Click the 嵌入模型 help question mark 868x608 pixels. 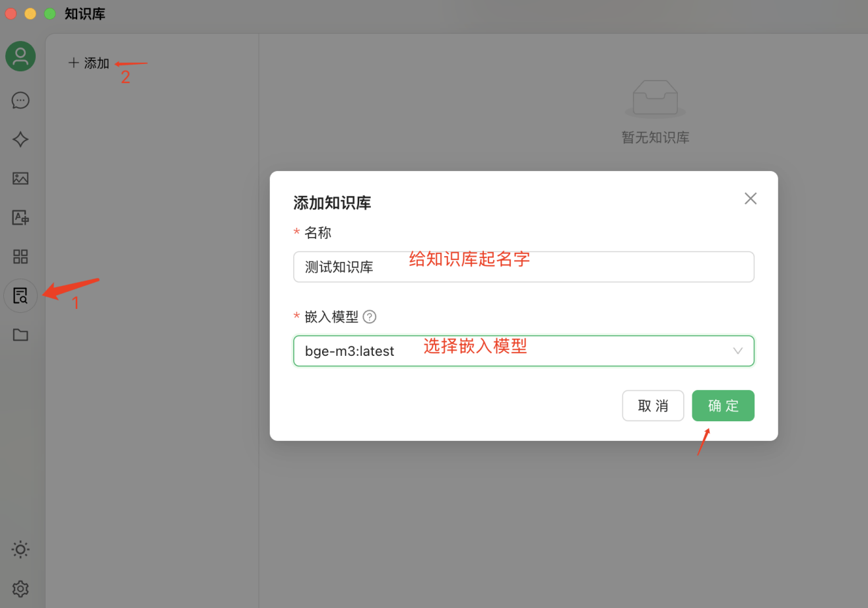coord(370,317)
